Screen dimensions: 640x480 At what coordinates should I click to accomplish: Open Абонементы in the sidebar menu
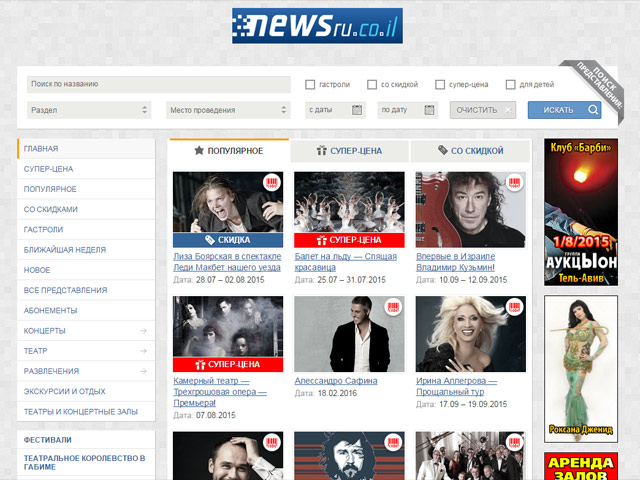tap(86, 310)
